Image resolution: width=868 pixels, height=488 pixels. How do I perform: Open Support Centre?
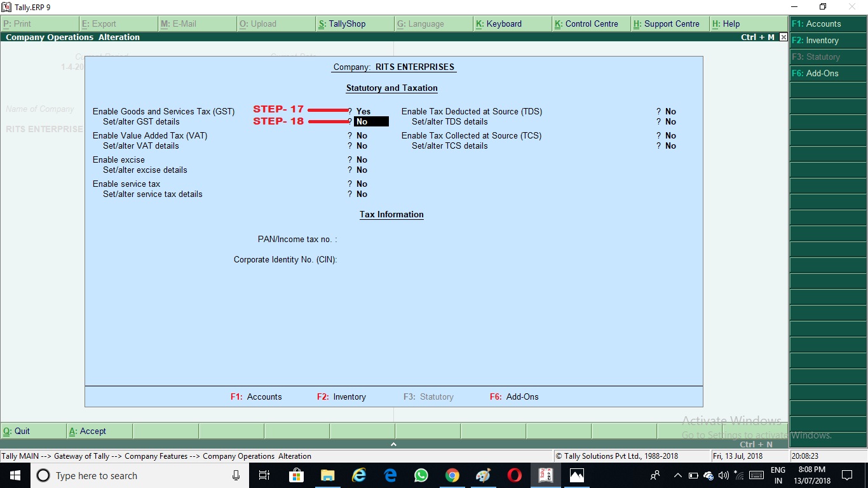click(670, 24)
